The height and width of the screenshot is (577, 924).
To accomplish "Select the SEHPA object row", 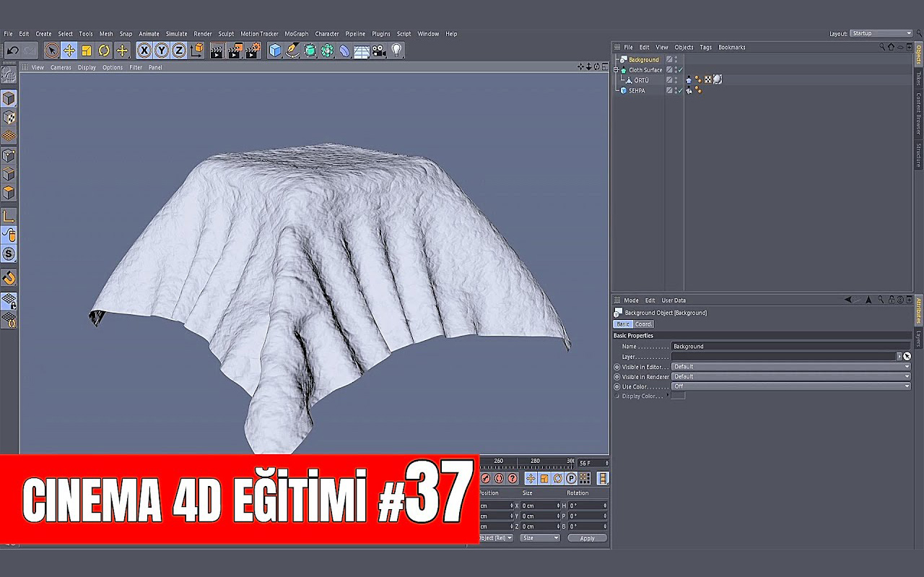I will coord(637,90).
